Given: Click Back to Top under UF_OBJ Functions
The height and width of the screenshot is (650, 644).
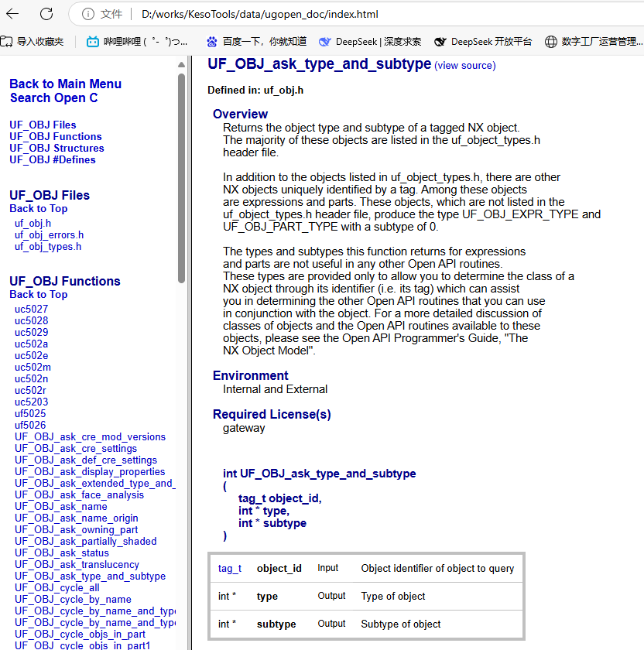Looking at the screenshot, I should 39,294.
